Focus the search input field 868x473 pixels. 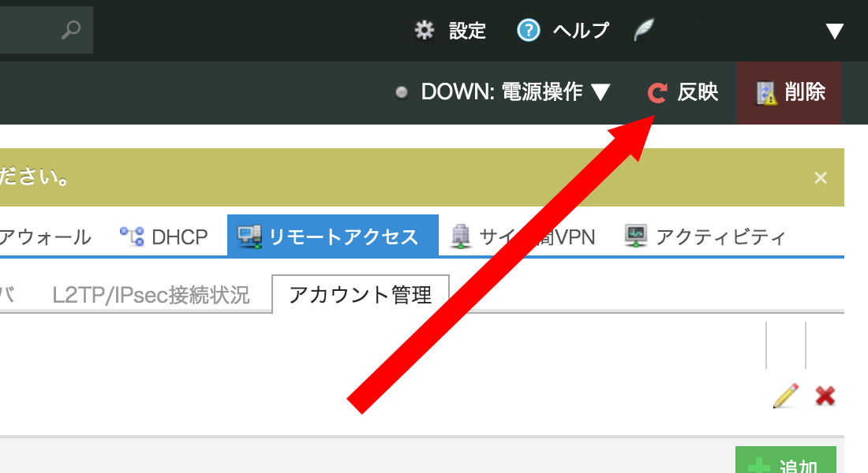pyautogui.click(x=28, y=31)
